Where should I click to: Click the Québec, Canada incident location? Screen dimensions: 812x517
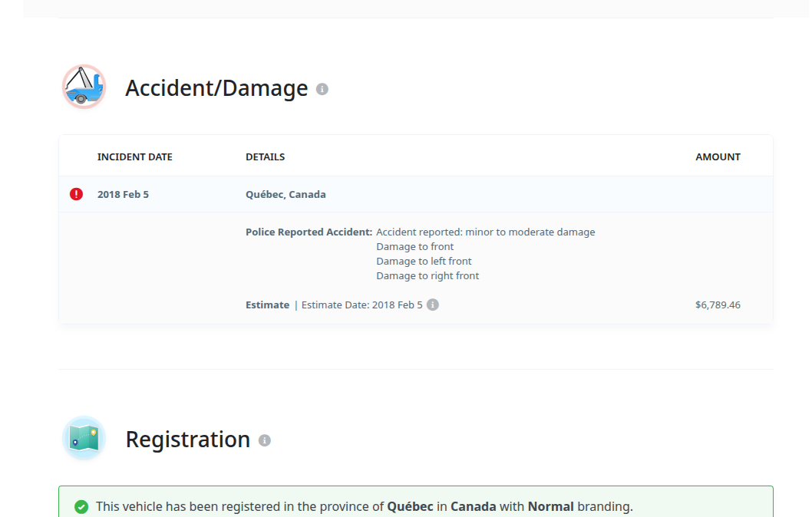pyautogui.click(x=286, y=194)
